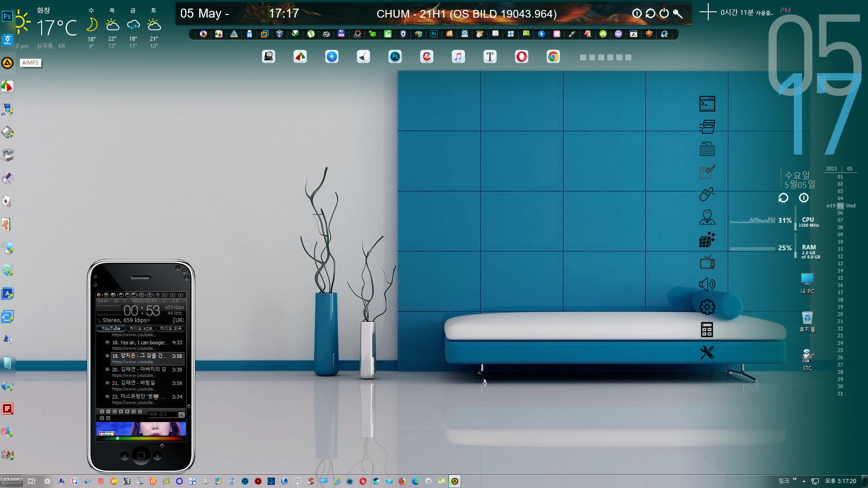Click the shutdown icon beside date widget
The image size is (868, 488).
(x=803, y=198)
